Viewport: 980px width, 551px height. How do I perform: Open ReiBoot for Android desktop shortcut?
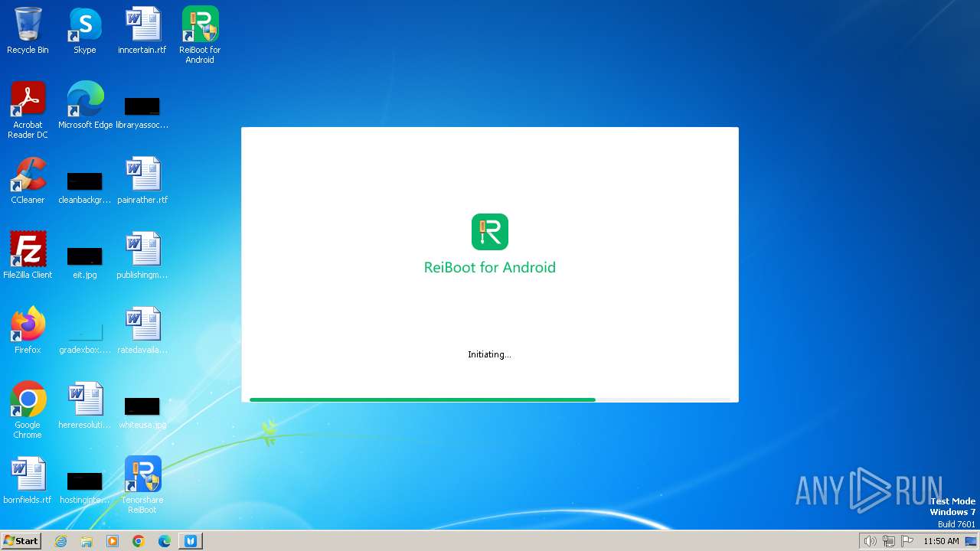tap(200, 35)
